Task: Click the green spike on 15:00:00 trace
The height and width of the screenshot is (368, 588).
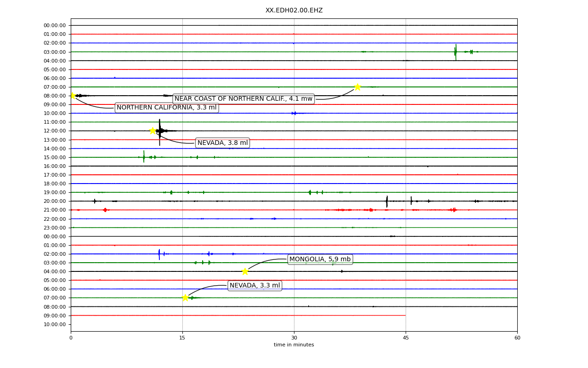Action: click(x=144, y=157)
